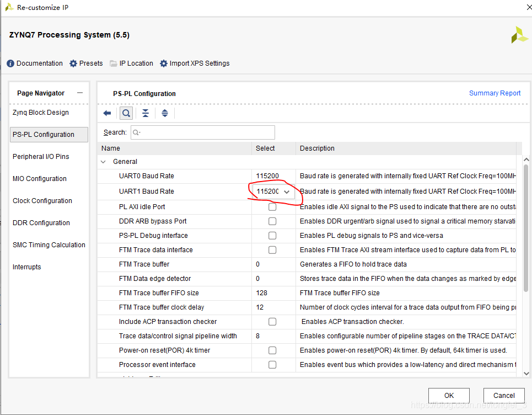The width and height of the screenshot is (532, 415).
Task: Select the Processor event interface row name
Action: coord(157,365)
